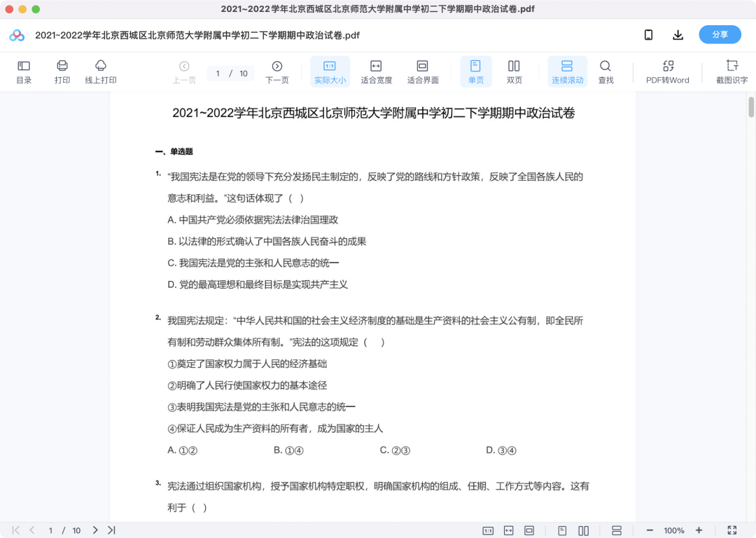Open 线上打印 online print
The image size is (756, 538).
click(x=101, y=72)
